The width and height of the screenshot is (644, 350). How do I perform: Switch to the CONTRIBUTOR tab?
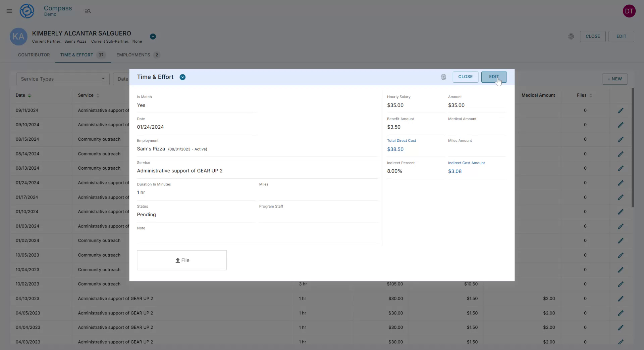pyautogui.click(x=34, y=55)
